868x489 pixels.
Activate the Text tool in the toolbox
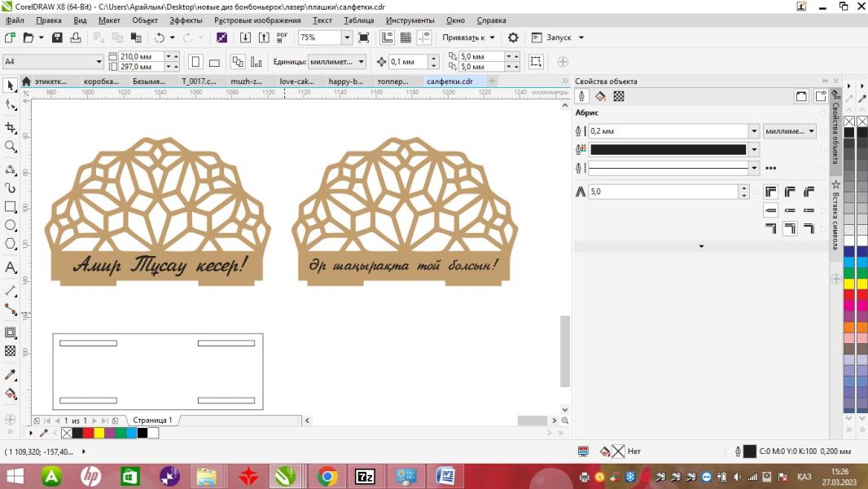click(x=10, y=267)
